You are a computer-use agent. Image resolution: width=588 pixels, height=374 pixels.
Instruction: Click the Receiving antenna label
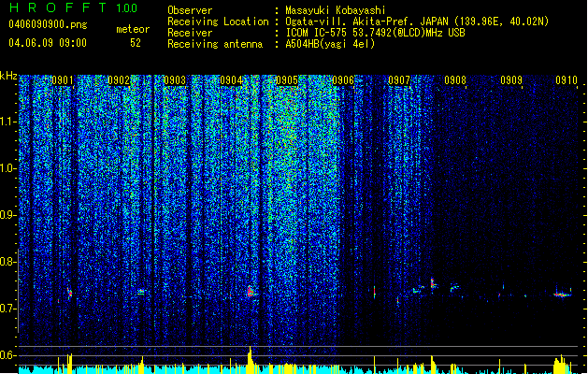tap(215, 44)
